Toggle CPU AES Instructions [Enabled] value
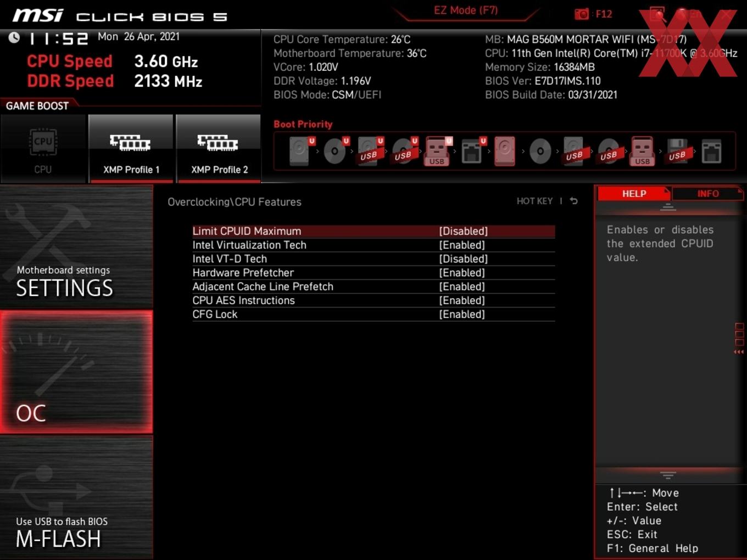 pos(462,300)
